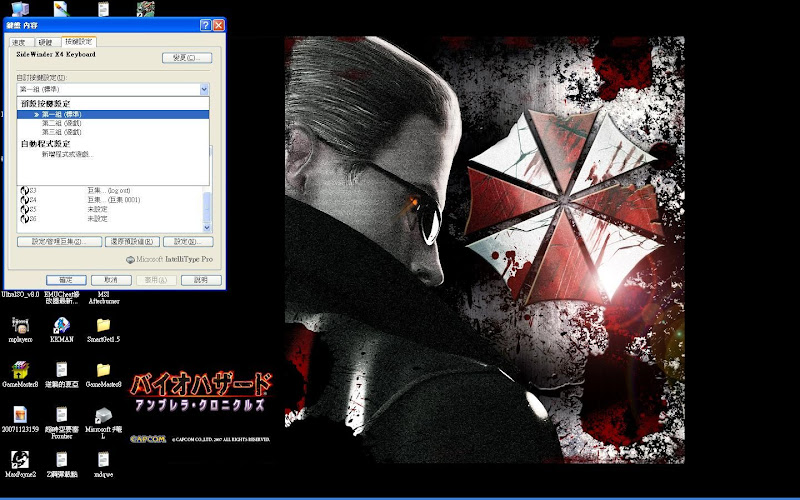Switch to the 按鍵設定 tab

tap(79, 41)
